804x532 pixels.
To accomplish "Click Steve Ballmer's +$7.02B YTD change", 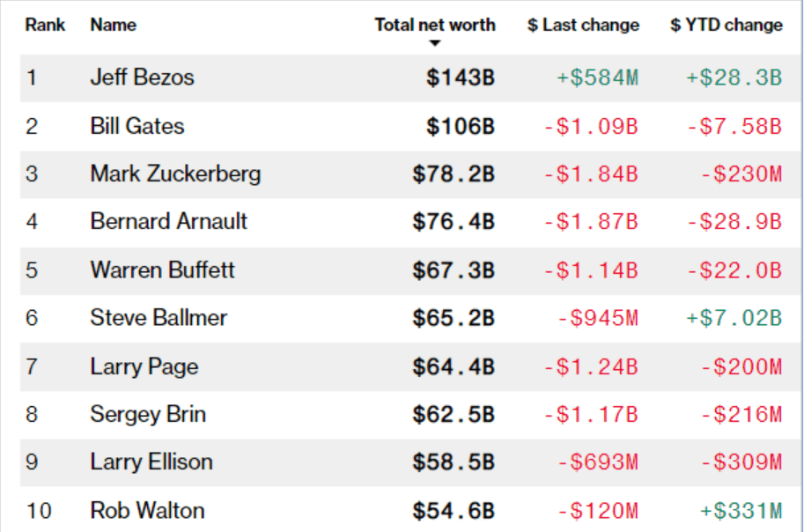I will (734, 317).
